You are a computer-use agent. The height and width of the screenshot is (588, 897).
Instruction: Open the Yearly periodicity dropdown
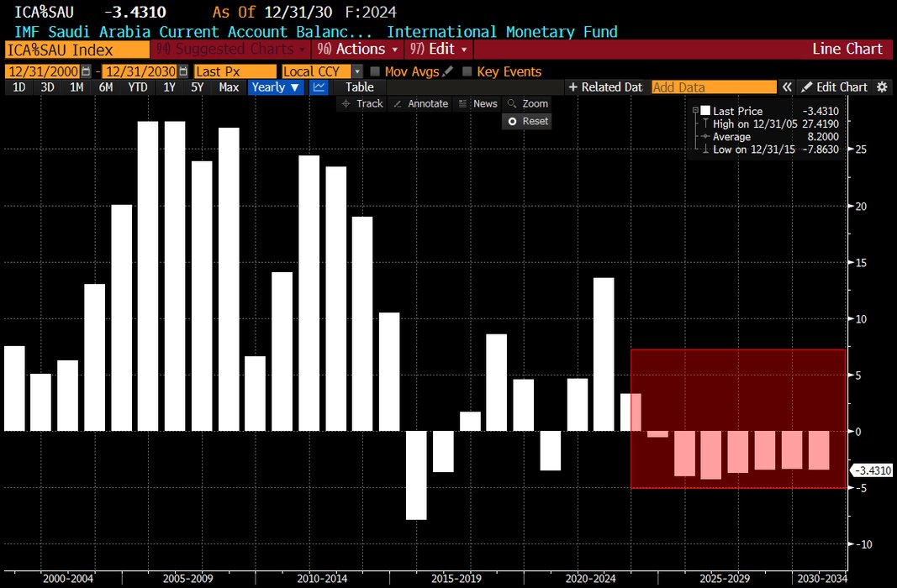[276, 87]
